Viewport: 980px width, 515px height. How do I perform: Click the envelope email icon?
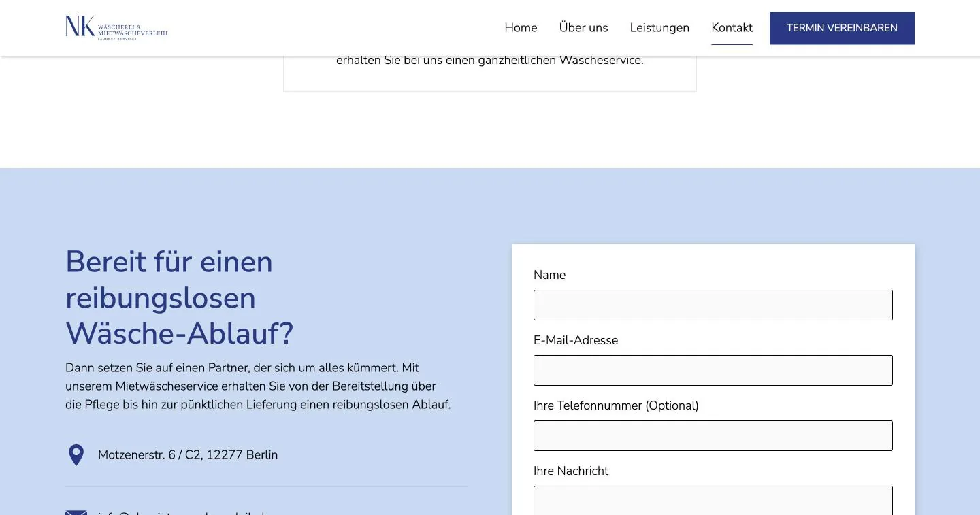point(76,512)
